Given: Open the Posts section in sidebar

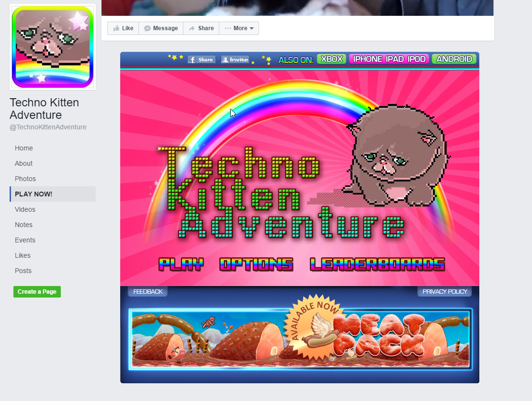Looking at the screenshot, I should tap(23, 271).
